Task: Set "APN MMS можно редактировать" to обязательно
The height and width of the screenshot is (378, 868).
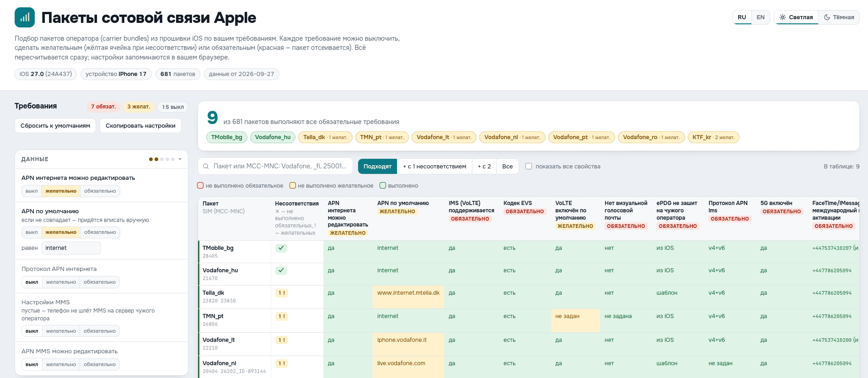Action: point(100,365)
